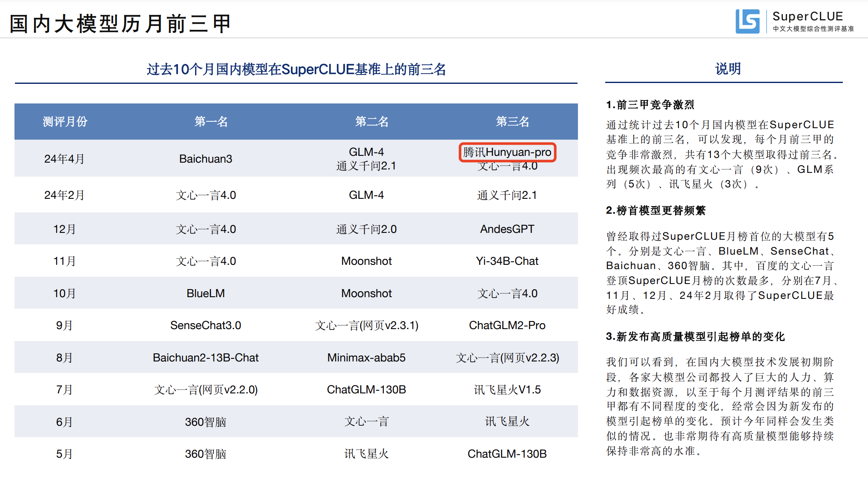Screen dimensions: 868x493
Task: Click heading 3.新发布高质量模型引起榜单的变化
Action: 695,337
